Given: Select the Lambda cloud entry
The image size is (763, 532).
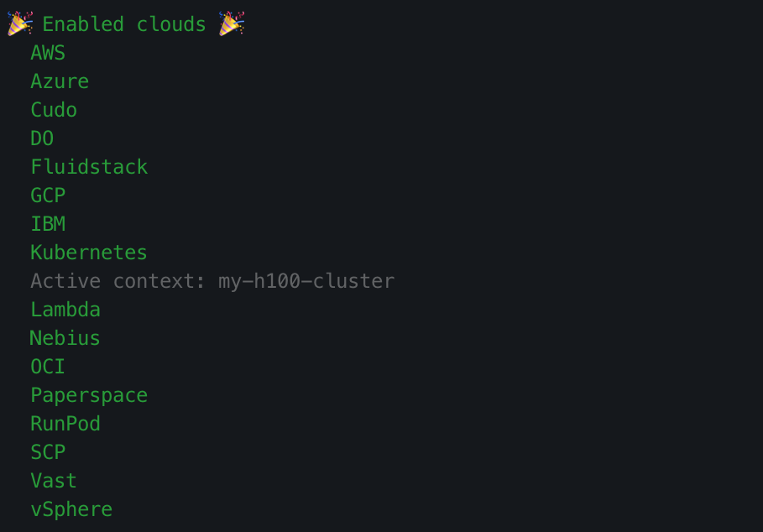Looking at the screenshot, I should (65, 310).
